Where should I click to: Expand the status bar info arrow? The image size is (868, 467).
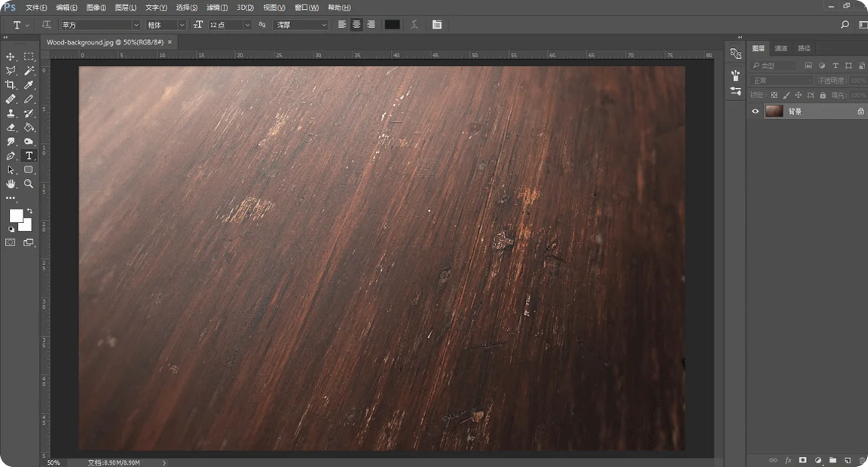(164, 462)
